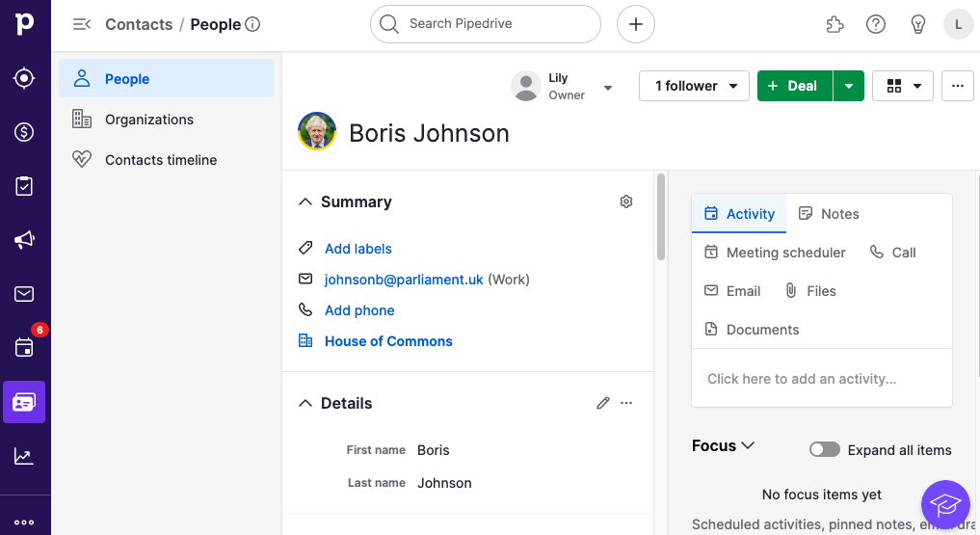Open the Files tab
Screen dimensions: 980x535
pos(810,291)
